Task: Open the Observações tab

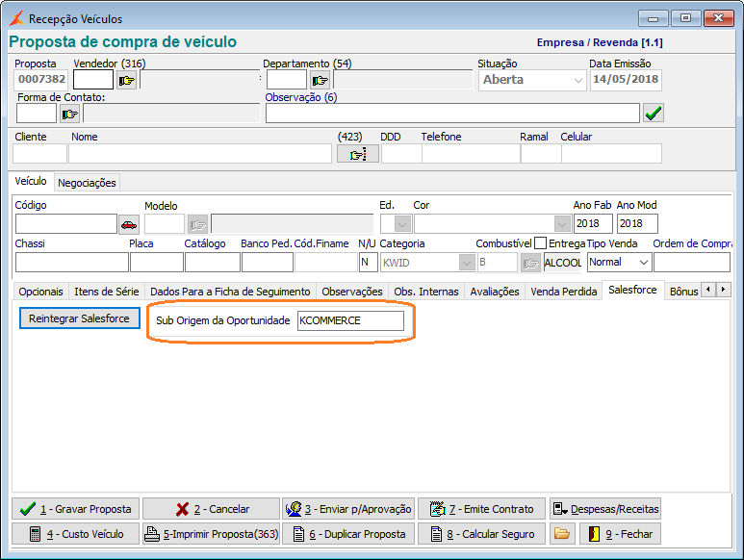Action: [x=352, y=292]
